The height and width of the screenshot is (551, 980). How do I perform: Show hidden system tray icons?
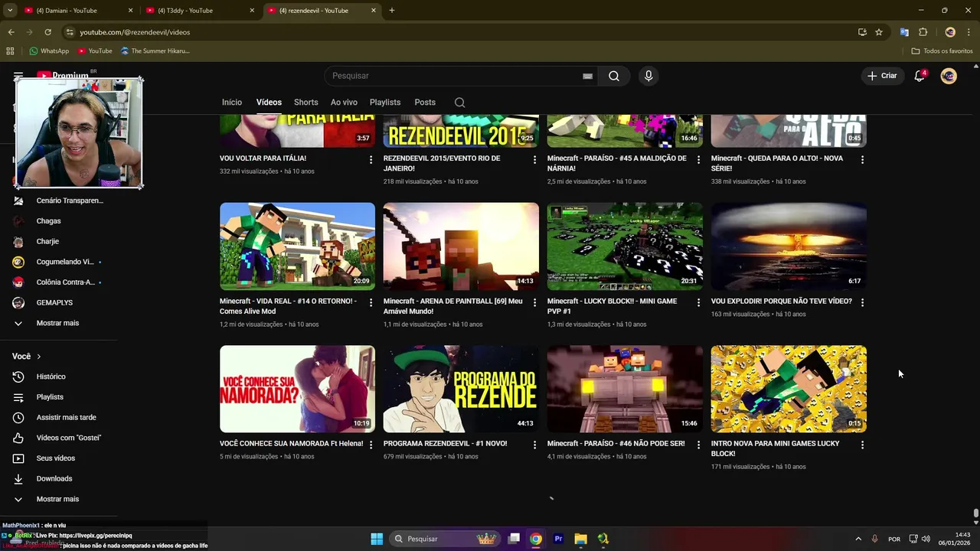858,539
